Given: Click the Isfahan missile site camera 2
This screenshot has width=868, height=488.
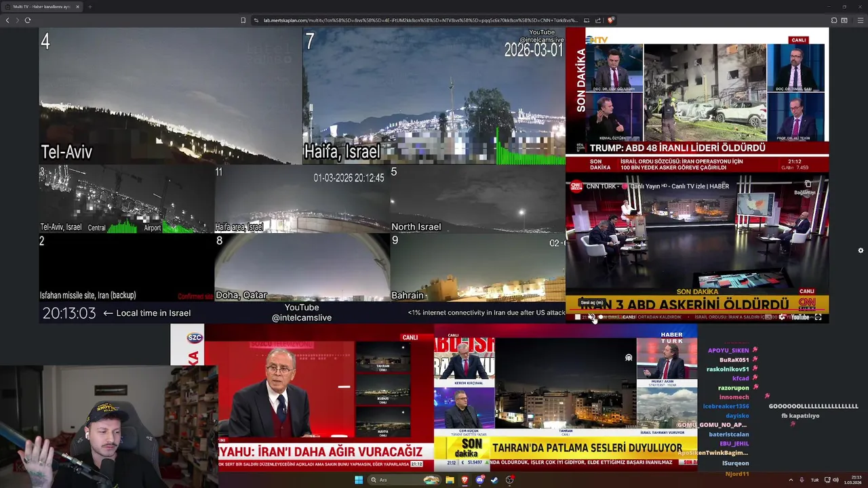Looking at the screenshot, I should point(126,267).
